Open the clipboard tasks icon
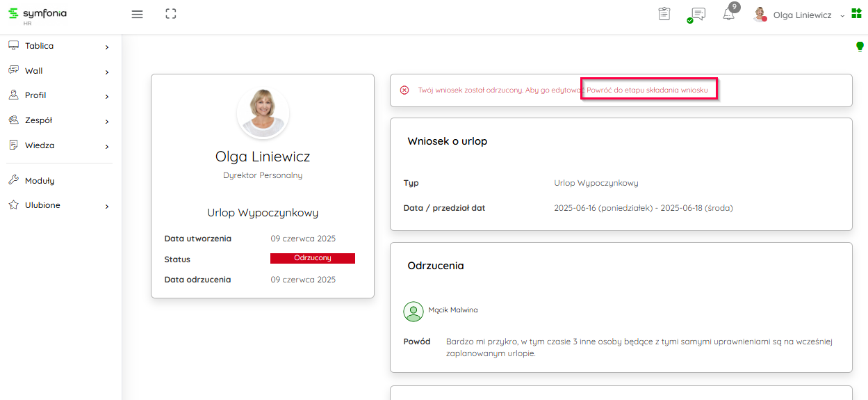 click(664, 14)
